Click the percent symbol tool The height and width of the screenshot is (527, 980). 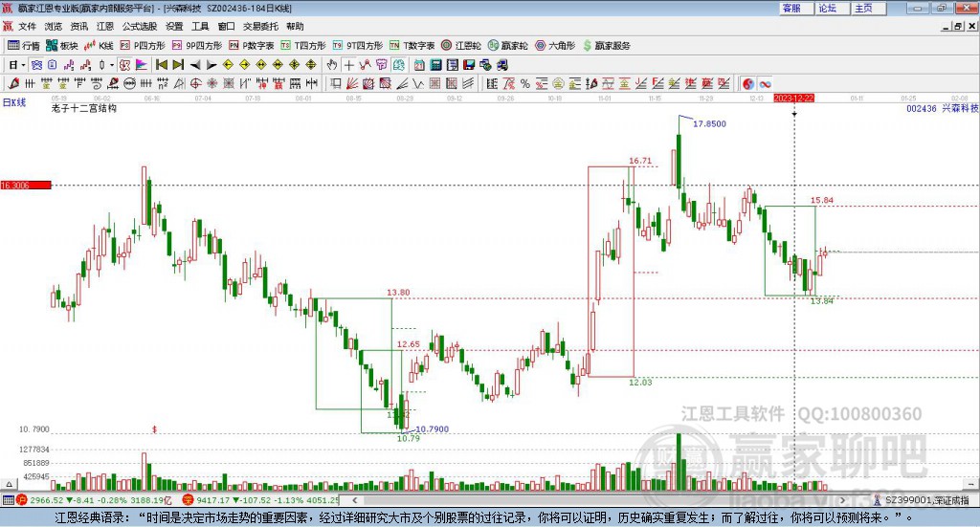(x=525, y=83)
